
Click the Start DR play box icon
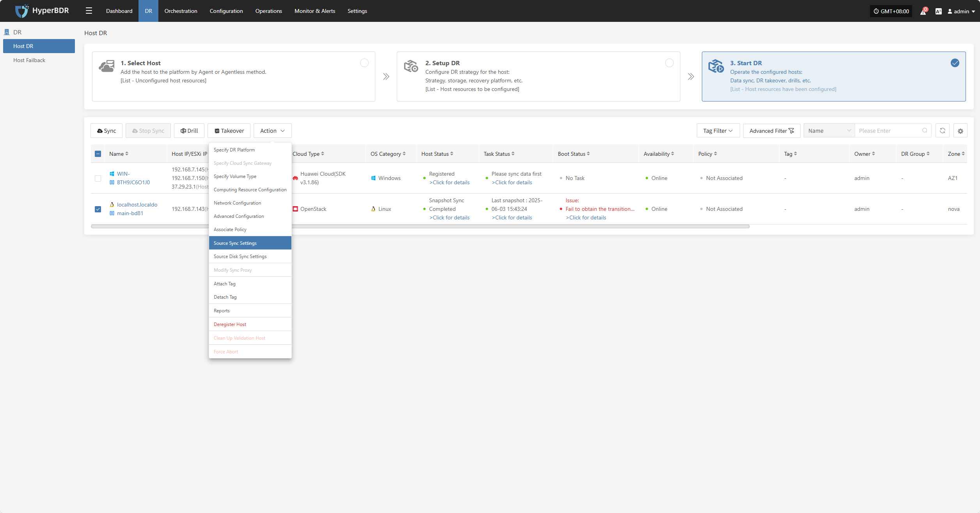click(x=716, y=66)
